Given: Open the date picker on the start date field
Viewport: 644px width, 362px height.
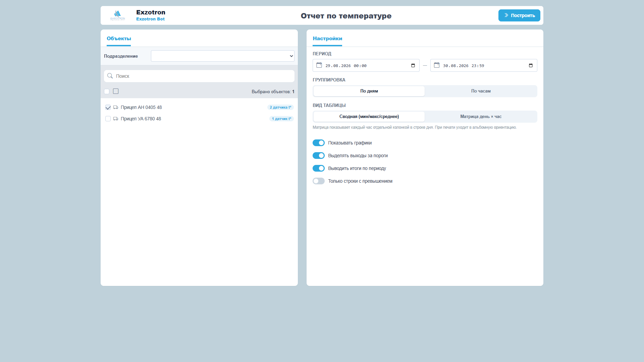Looking at the screenshot, I should (413, 66).
